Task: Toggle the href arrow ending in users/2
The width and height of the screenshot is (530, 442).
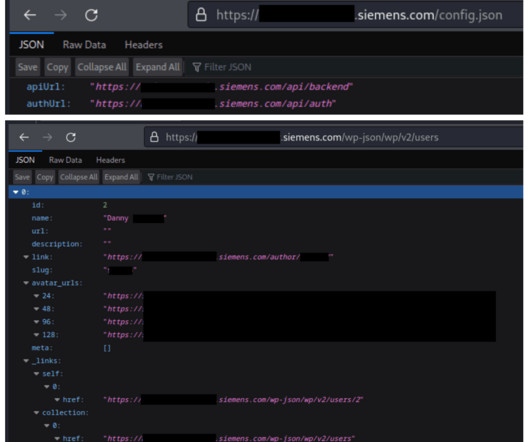Action: coord(57,400)
